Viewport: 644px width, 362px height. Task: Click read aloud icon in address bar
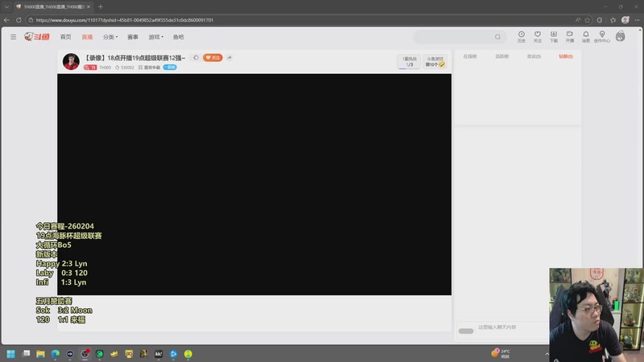[577, 19]
